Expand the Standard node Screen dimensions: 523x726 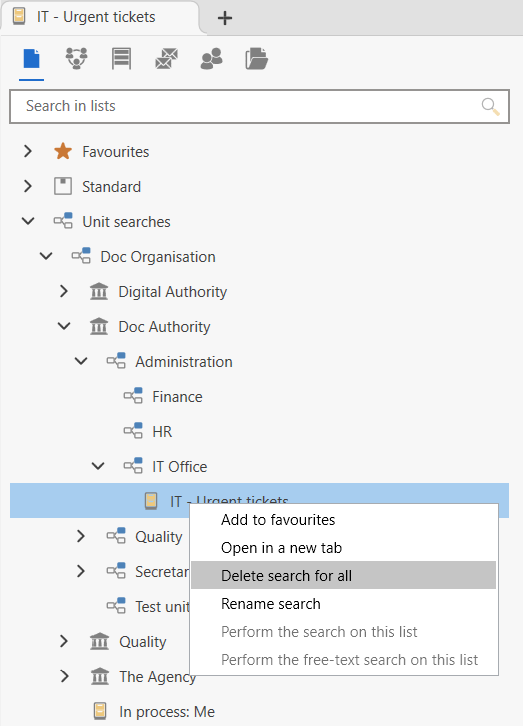pos(28,186)
